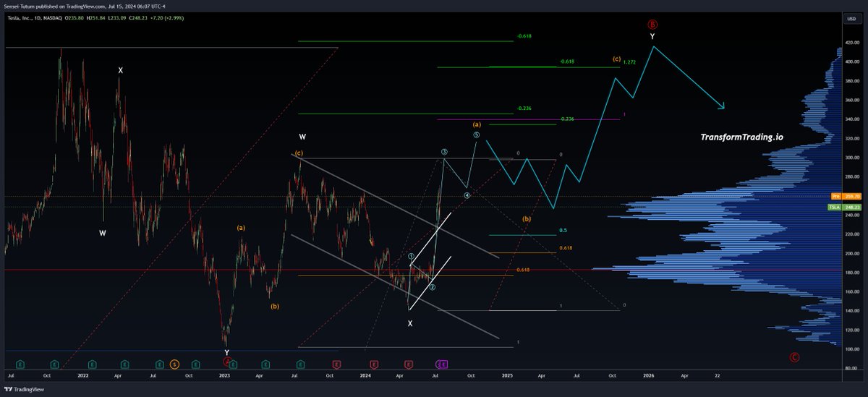Viewport: 868px width, 397px height.
Task: Open the April 2023 earnings marker
Action: 265,364
